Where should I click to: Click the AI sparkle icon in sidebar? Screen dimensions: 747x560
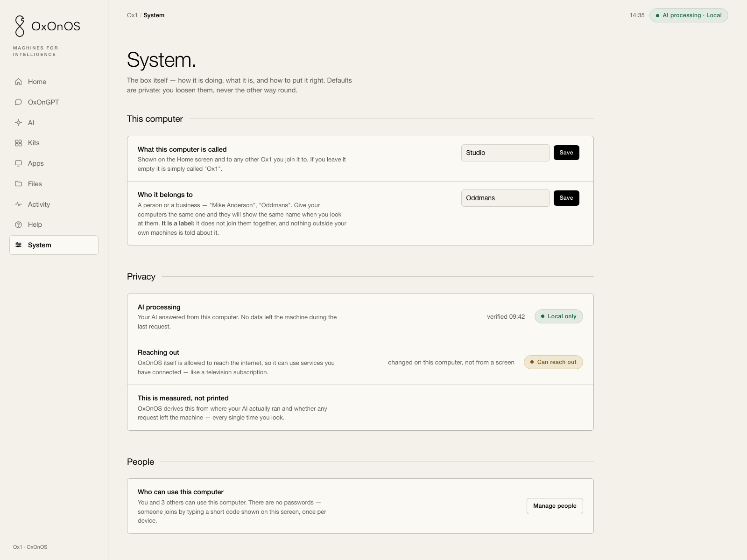coord(19,123)
